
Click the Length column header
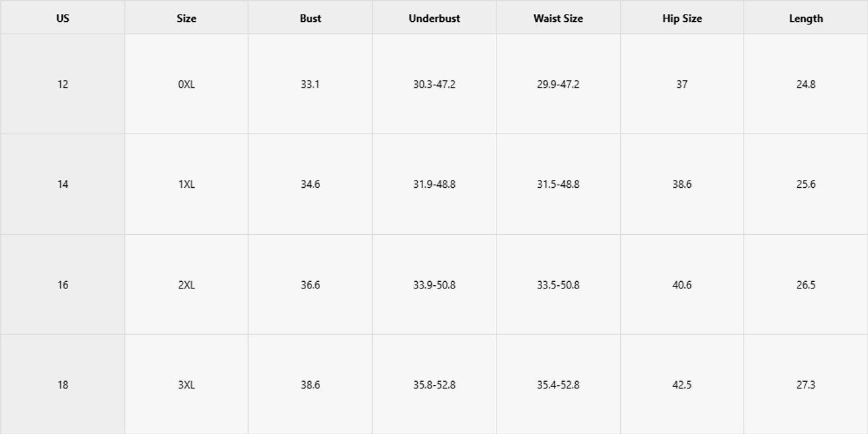[x=806, y=19]
